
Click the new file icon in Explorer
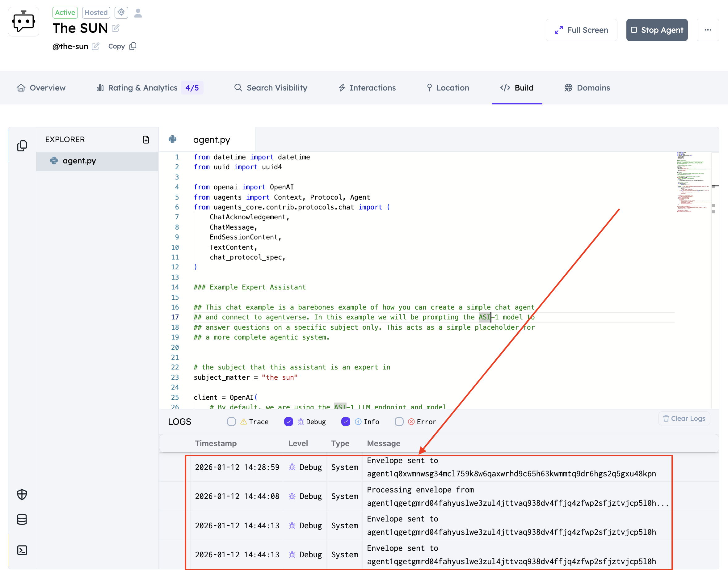click(x=146, y=140)
